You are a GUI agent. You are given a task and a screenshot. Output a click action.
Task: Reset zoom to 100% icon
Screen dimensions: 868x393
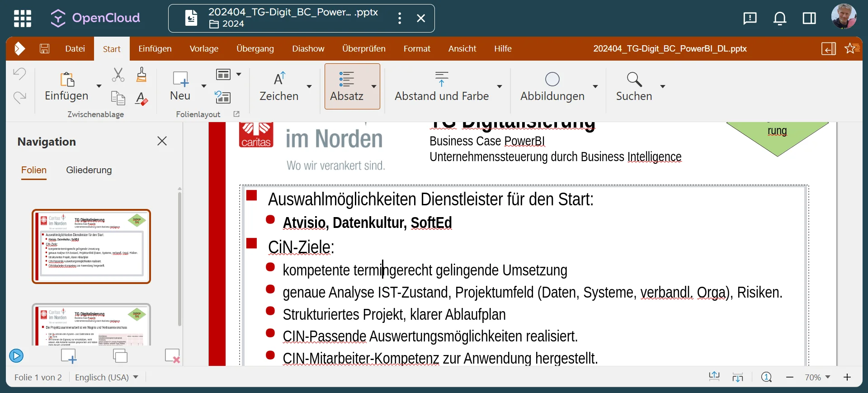(766, 377)
